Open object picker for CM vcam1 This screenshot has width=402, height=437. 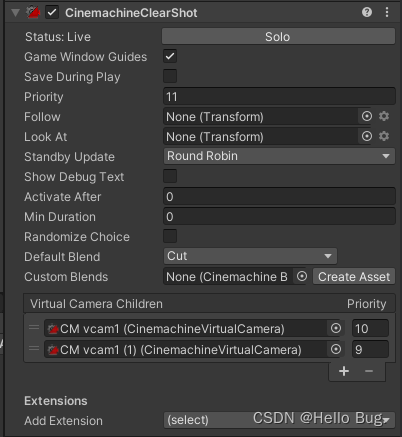[336, 328]
